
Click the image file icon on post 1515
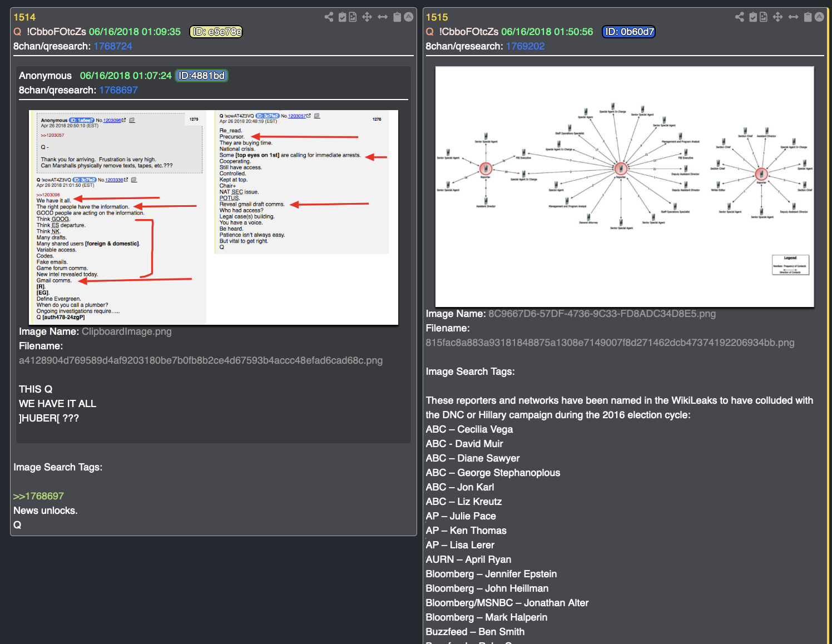(764, 17)
